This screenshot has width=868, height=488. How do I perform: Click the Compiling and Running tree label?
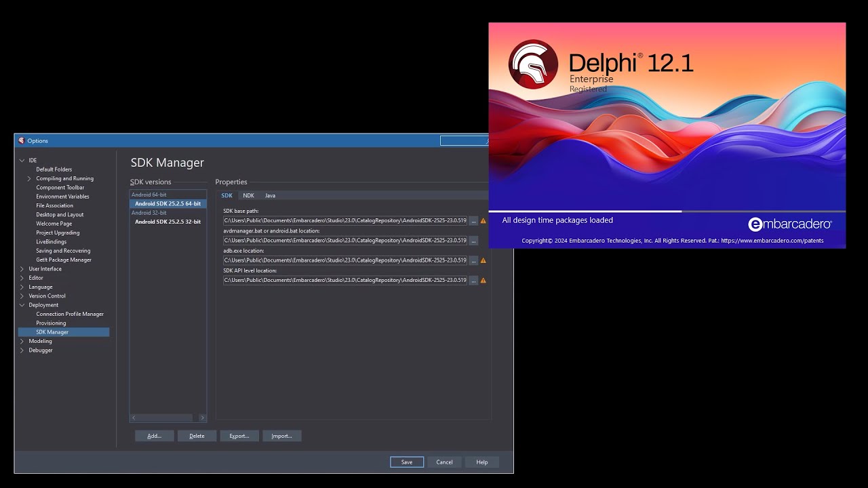click(65, 179)
